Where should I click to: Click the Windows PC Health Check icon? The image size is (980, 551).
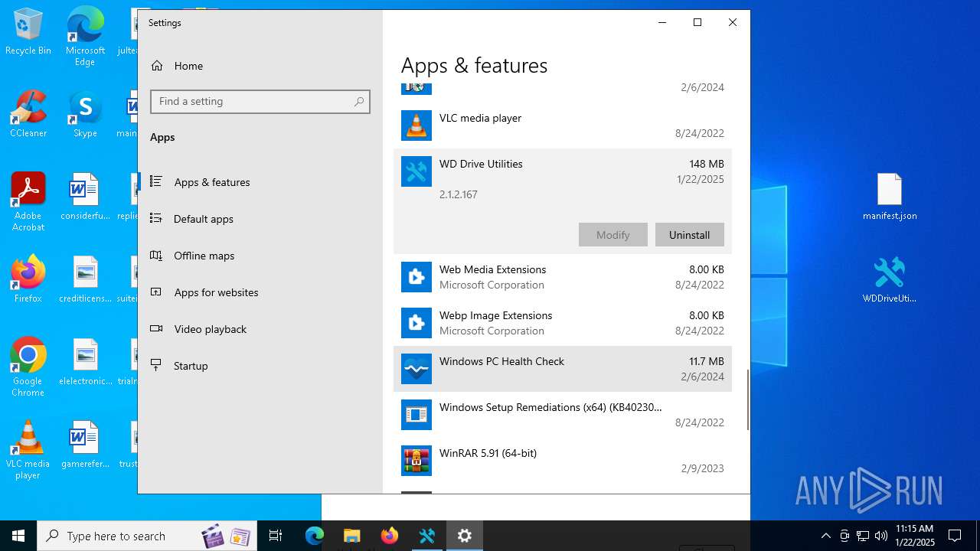pyautogui.click(x=416, y=369)
